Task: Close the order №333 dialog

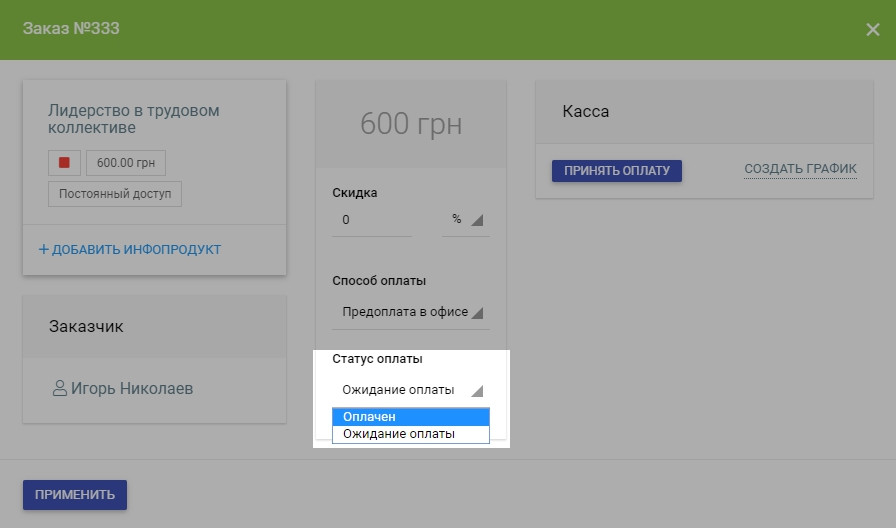Action: tap(872, 29)
